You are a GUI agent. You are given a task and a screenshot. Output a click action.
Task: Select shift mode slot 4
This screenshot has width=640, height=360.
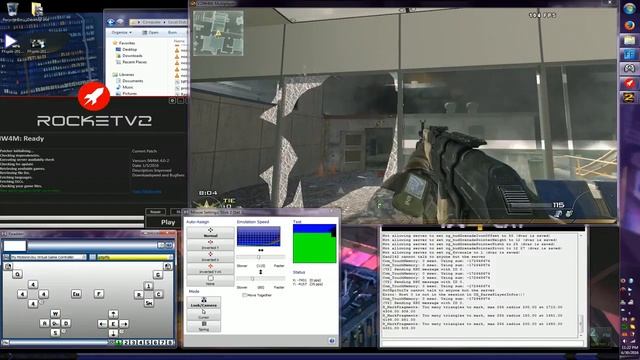(x=141, y=342)
